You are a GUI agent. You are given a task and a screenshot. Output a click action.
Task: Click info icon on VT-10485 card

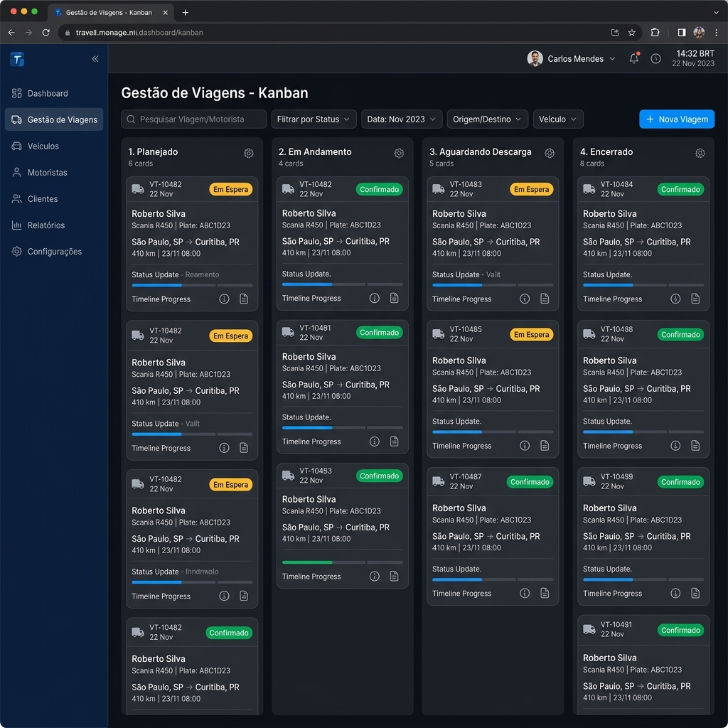click(525, 445)
